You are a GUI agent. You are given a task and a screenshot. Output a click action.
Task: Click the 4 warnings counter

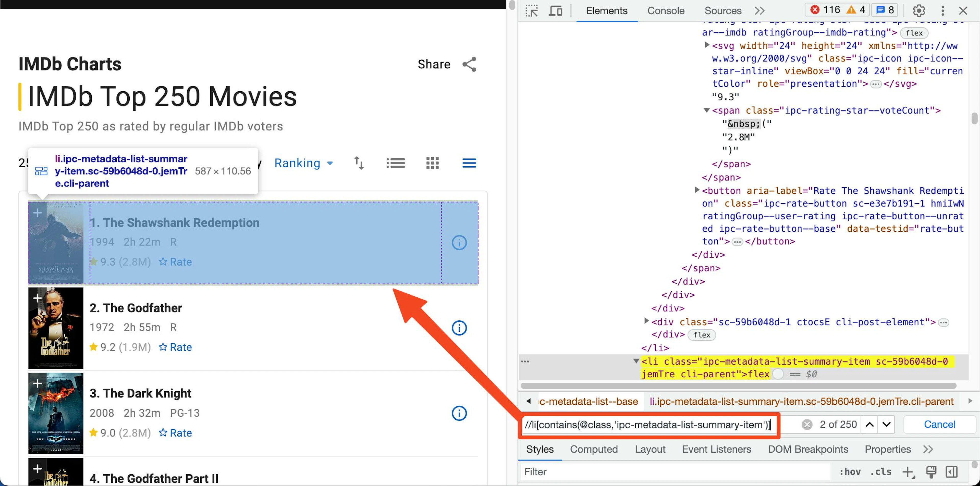click(x=856, y=10)
